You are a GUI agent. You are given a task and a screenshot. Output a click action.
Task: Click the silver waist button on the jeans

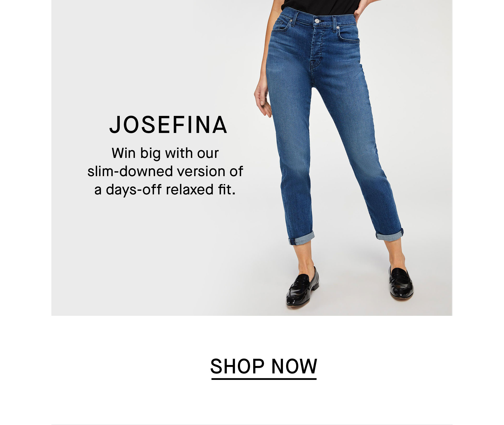(x=317, y=21)
